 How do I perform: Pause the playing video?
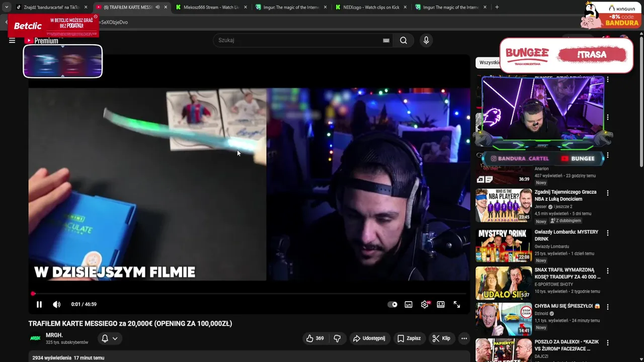[39, 304]
